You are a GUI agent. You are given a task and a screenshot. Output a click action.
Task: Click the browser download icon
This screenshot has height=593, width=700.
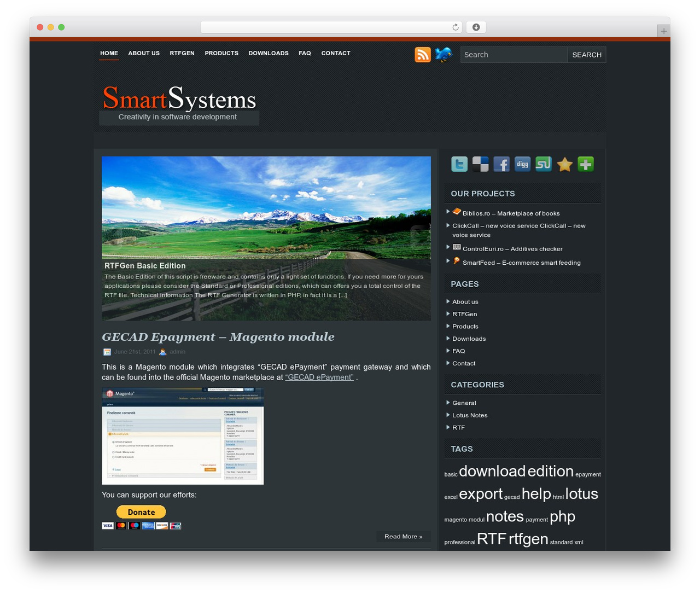click(x=476, y=27)
